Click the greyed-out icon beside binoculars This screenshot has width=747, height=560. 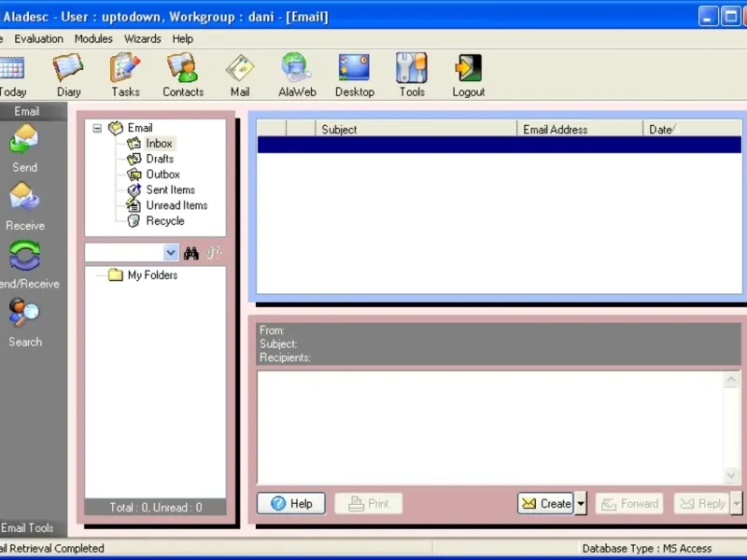pos(214,253)
